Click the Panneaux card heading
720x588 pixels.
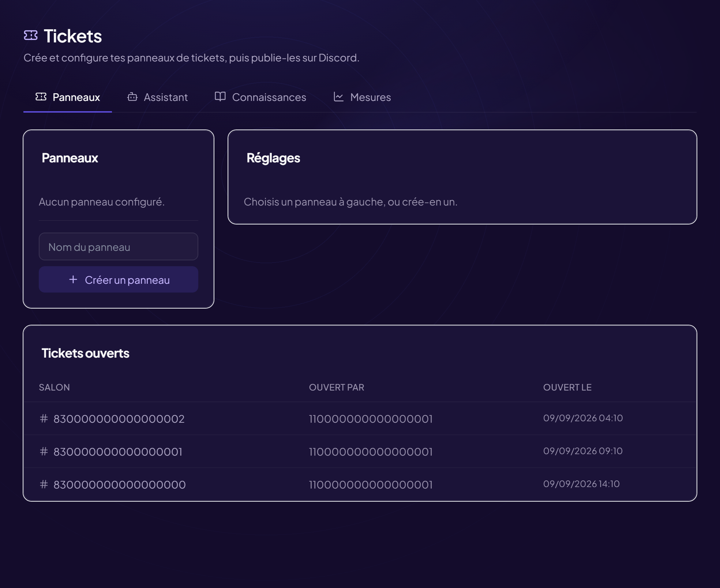tap(70, 158)
